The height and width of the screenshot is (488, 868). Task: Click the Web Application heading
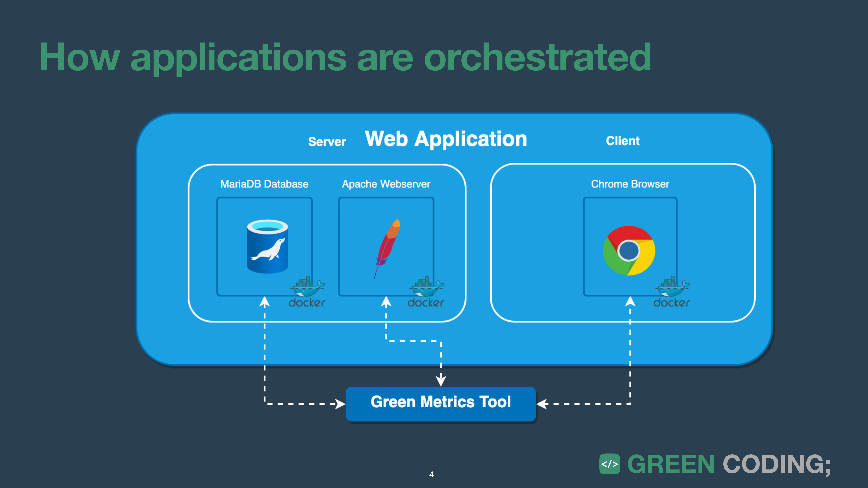(x=446, y=138)
